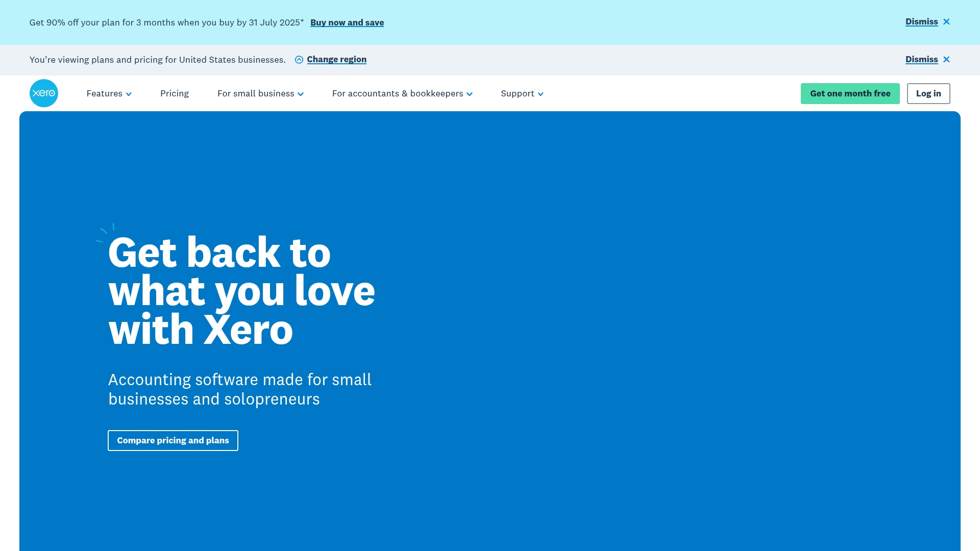This screenshot has height=551, width=980.
Task: Click Get one month free button
Action: click(850, 93)
